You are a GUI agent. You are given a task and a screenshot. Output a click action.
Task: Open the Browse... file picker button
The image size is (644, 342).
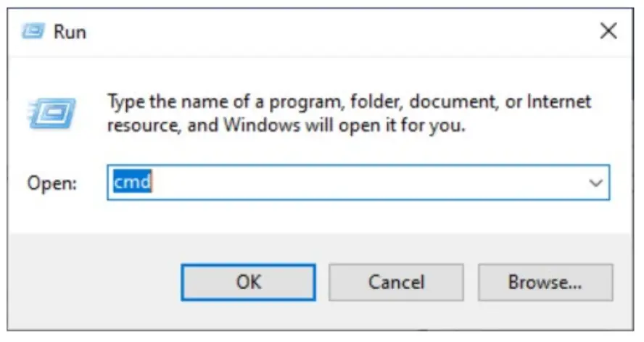(545, 281)
